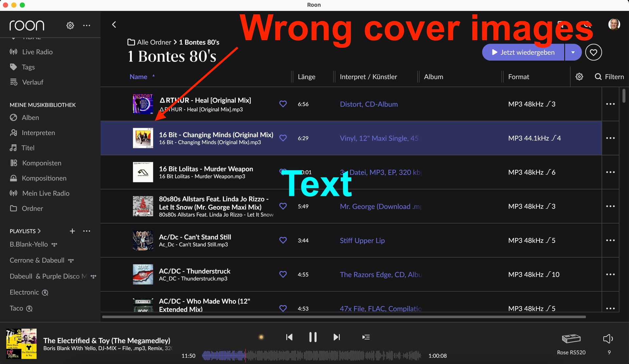The image size is (629, 364).
Task: Go back with the left arrow
Action: point(114,25)
